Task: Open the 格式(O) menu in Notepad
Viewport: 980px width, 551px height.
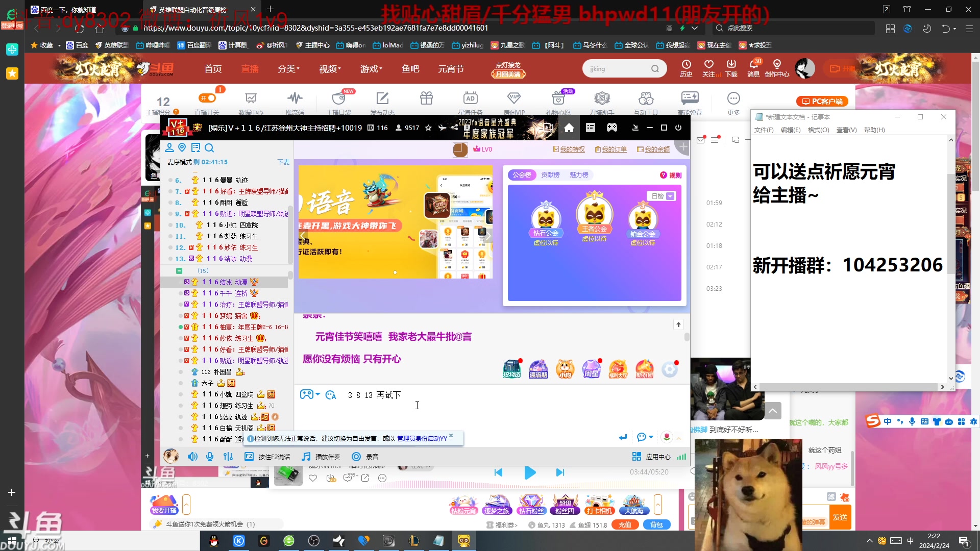Action: (818, 130)
